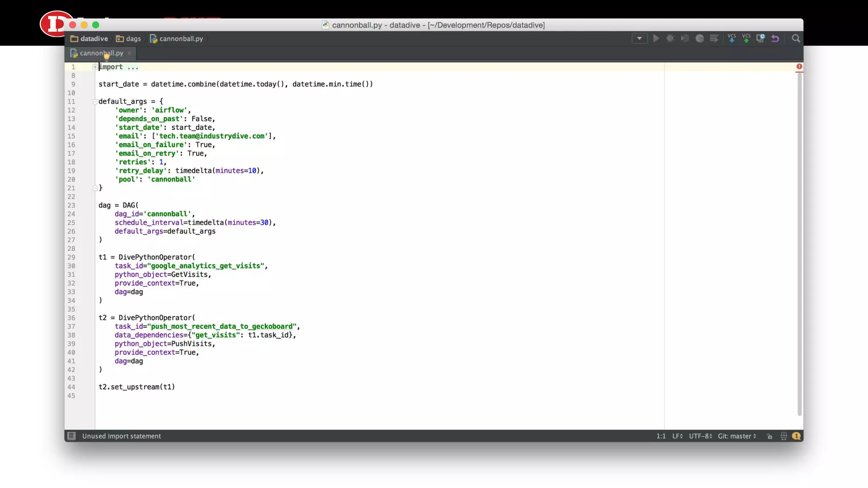Toggle the file read-only lock icon
The height and width of the screenshot is (488, 868).
(769, 436)
